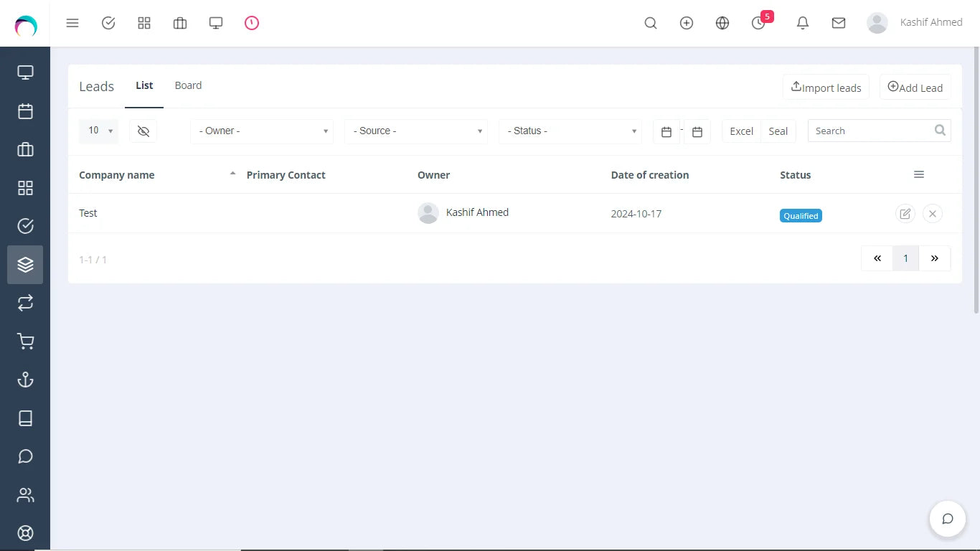980x551 pixels.
Task: Open the shopping cart icon in sidebar
Action: 25,342
